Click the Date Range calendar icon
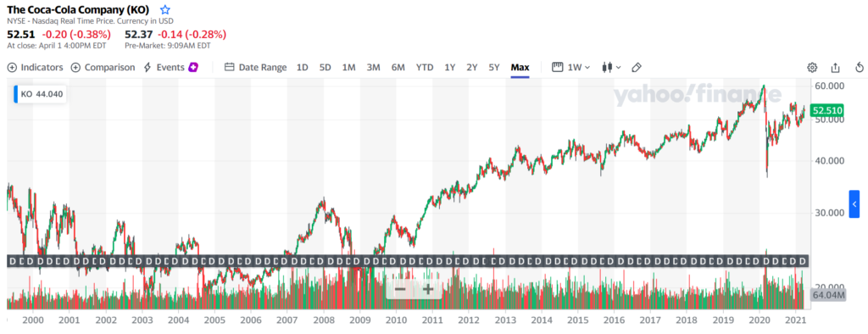This screenshot has width=868, height=334. click(x=229, y=67)
